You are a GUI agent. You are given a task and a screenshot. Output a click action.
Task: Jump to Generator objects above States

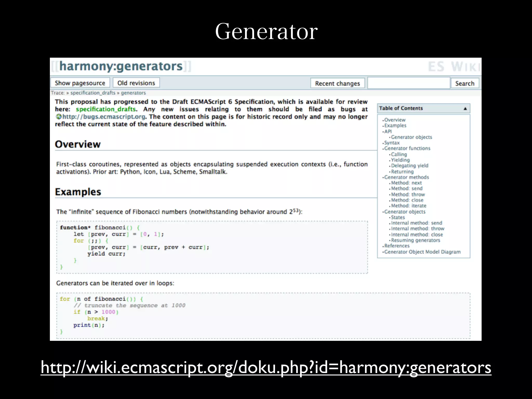[x=405, y=212]
